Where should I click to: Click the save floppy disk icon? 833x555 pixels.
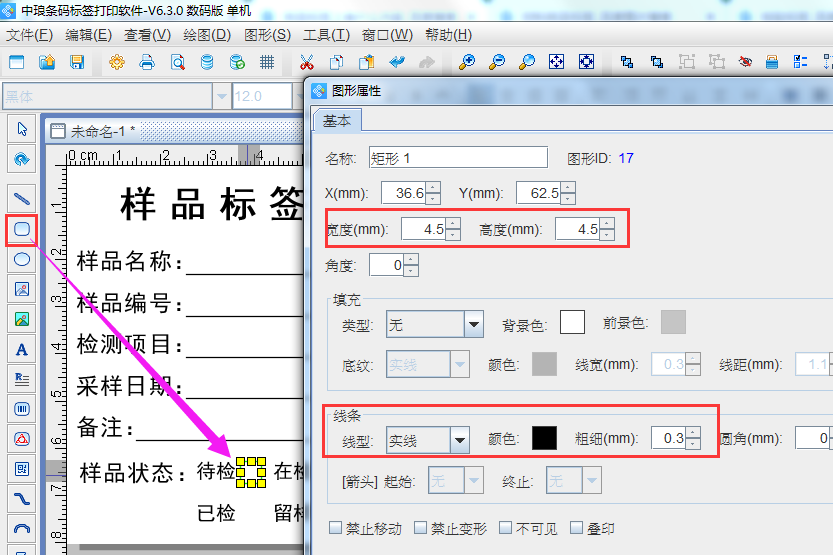pyautogui.click(x=77, y=62)
